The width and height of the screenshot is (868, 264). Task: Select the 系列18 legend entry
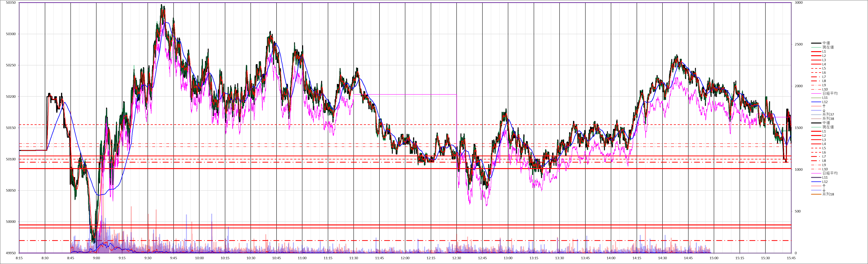pos(828,195)
